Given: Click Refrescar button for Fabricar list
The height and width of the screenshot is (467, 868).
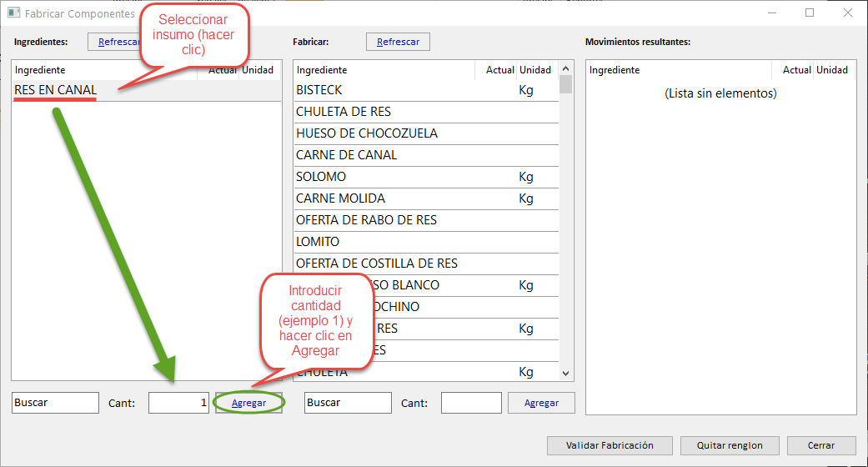Looking at the screenshot, I should (x=398, y=42).
